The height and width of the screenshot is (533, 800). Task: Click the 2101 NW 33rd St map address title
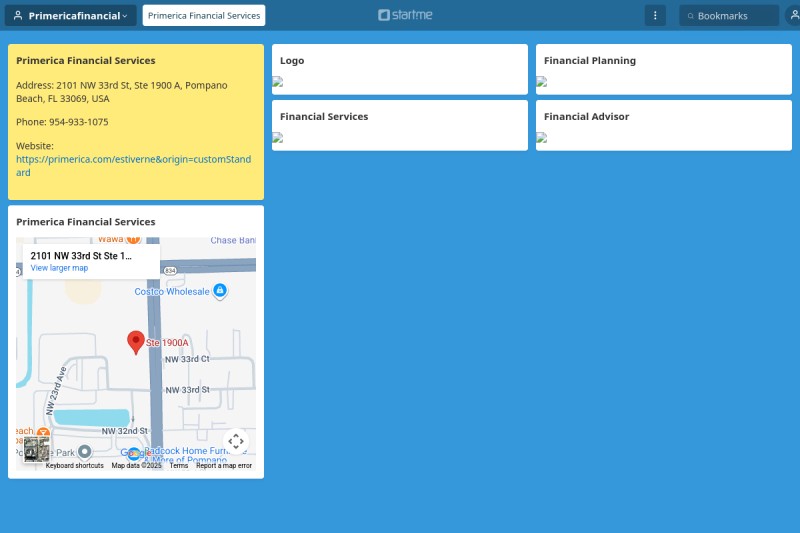81,256
